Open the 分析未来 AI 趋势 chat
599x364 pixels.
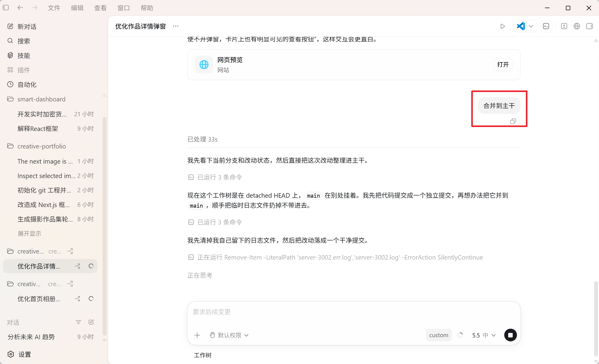[x=51, y=337]
